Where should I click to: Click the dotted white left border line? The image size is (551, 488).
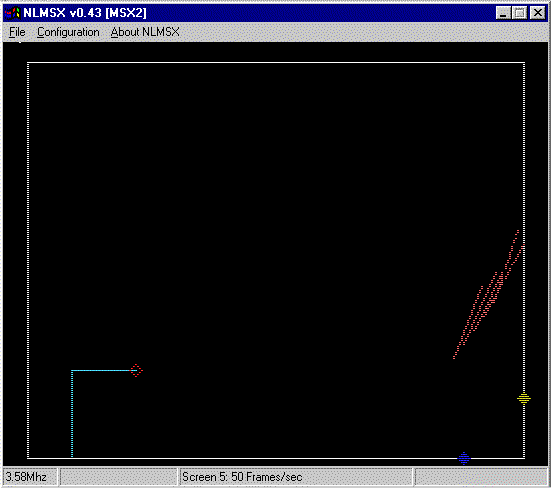click(x=28, y=260)
